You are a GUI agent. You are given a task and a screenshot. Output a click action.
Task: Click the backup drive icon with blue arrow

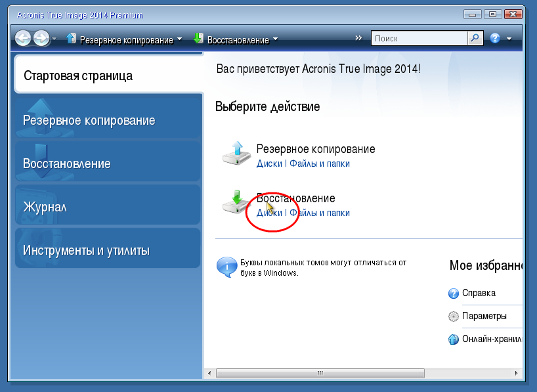(x=235, y=154)
